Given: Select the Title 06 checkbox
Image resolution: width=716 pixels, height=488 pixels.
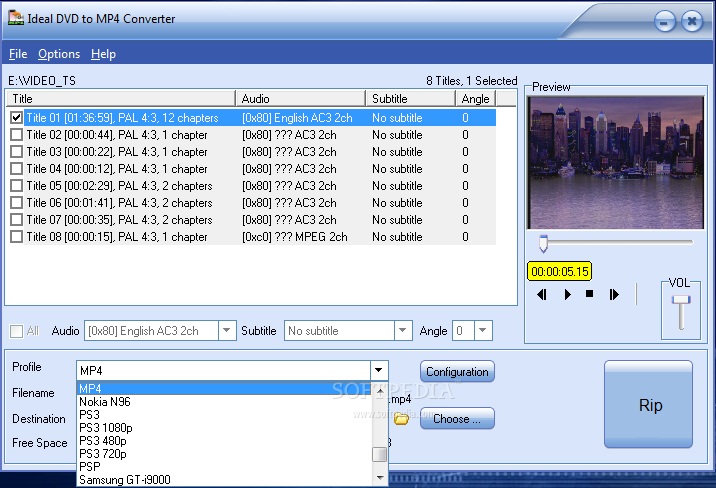Looking at the screenshot, I should click(x=16, y=203).
